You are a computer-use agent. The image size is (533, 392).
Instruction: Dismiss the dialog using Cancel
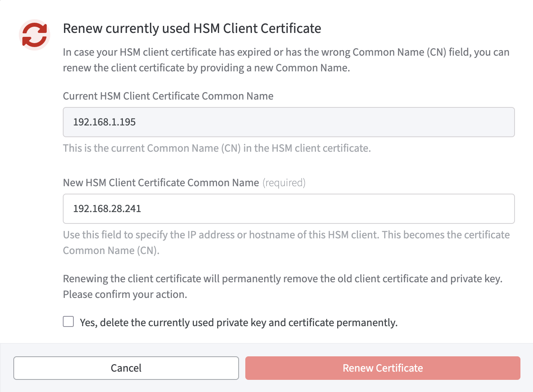(126, 368)
